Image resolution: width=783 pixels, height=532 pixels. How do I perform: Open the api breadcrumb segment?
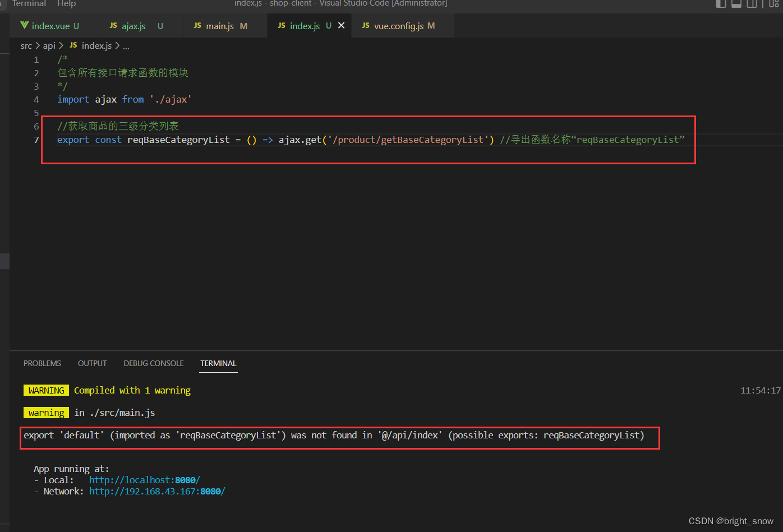[49, 46]
